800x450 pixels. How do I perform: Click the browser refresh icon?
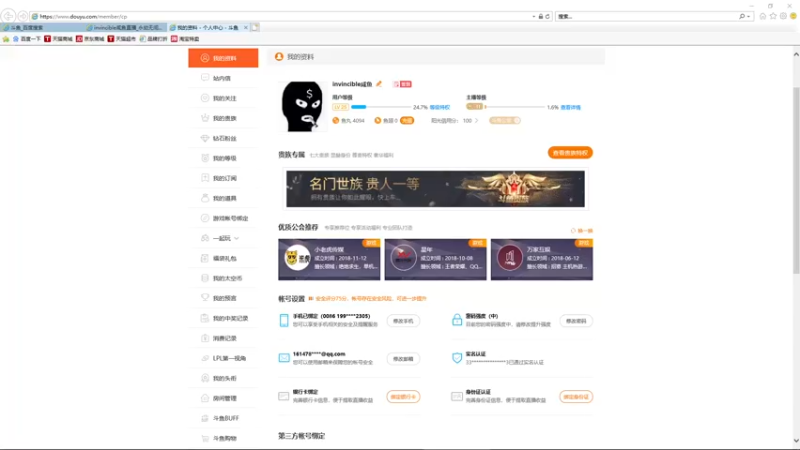point(547,16)
